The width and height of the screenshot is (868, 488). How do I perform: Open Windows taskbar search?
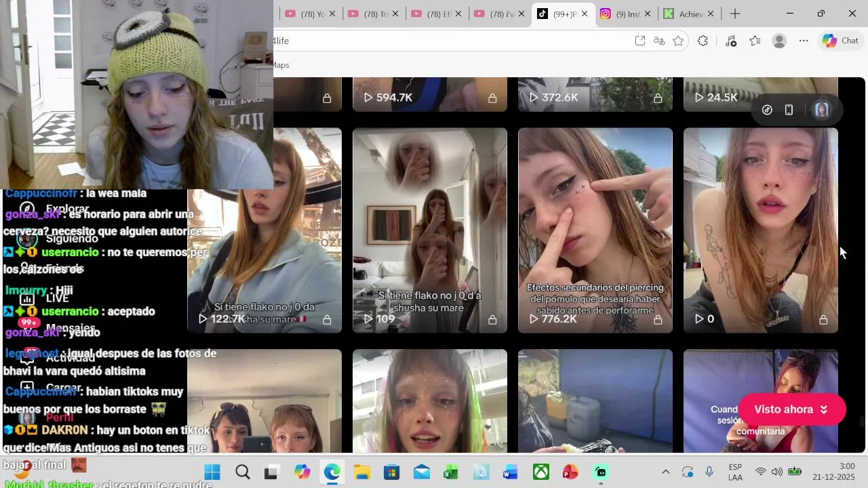click(x=242, y=472)
